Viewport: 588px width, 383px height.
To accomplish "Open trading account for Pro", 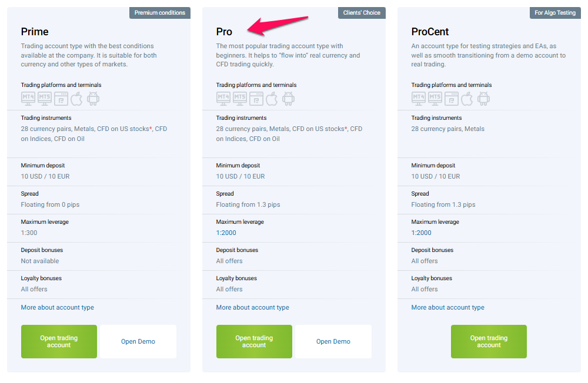I will (x=254, y=341).
